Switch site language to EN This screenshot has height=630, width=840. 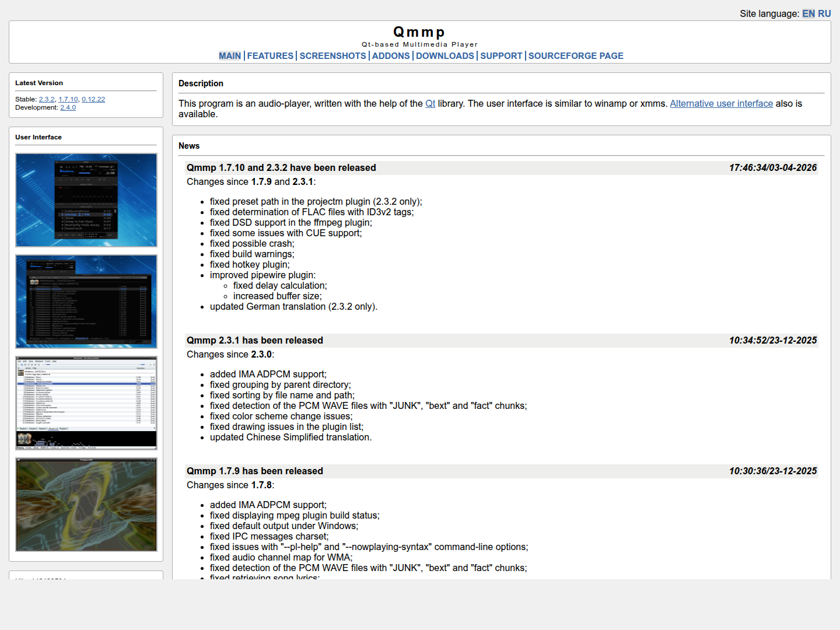click(808, 13)
